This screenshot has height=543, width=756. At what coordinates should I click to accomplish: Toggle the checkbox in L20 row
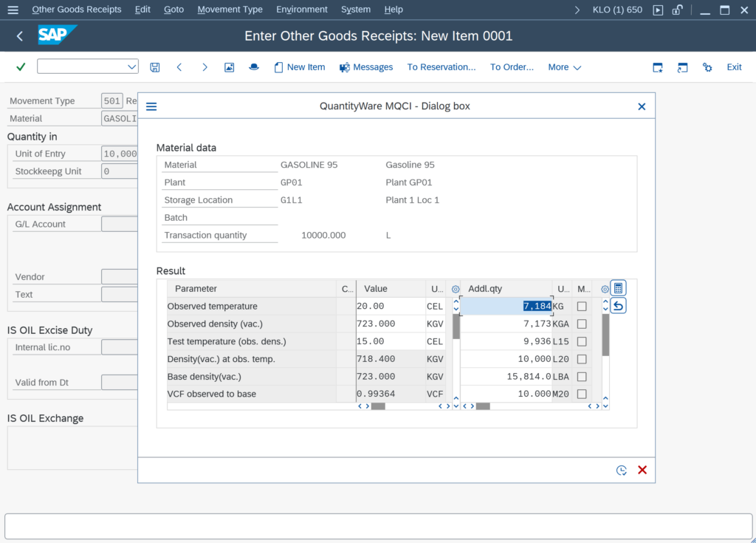click(582, 359)
